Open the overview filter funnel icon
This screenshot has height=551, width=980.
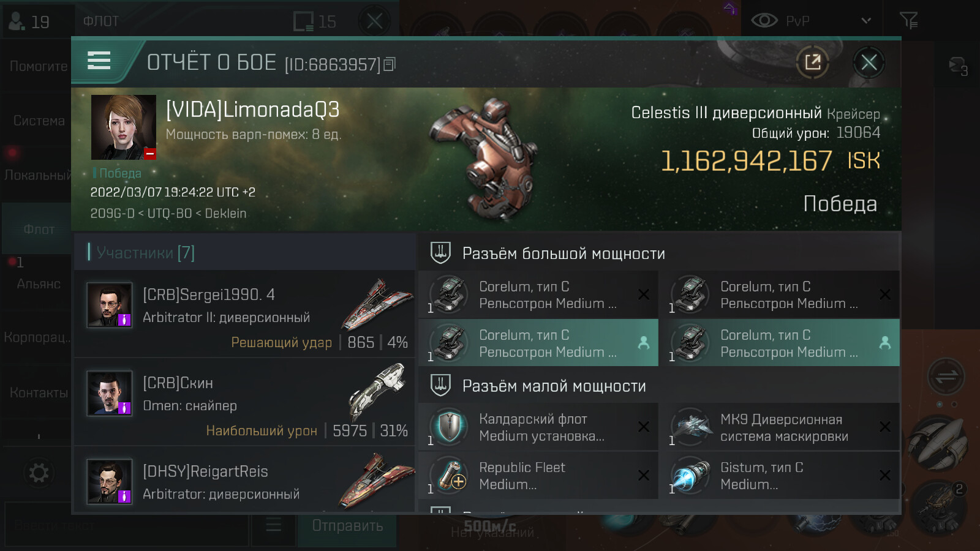pos(909,21)
